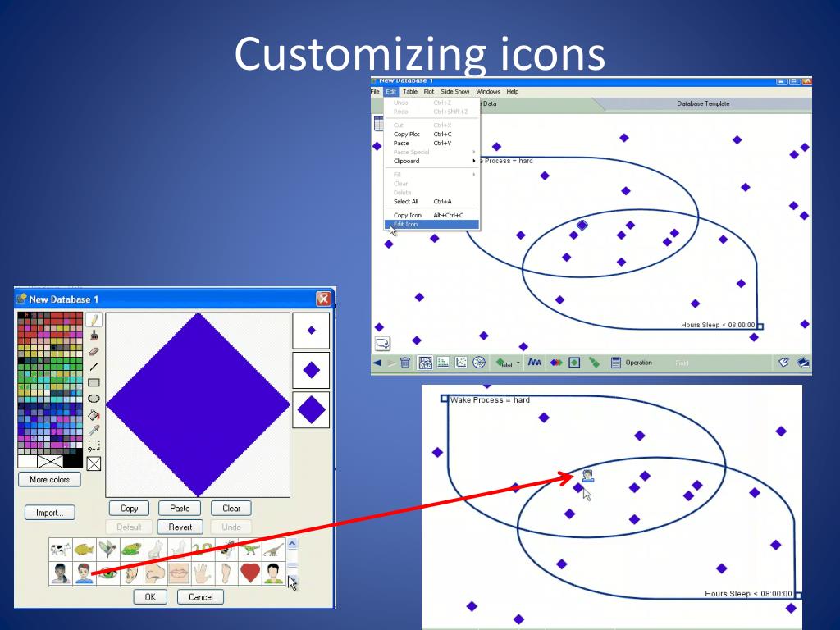Choose the hand icon from library
840x630 pixels.
tap(203, 573)
